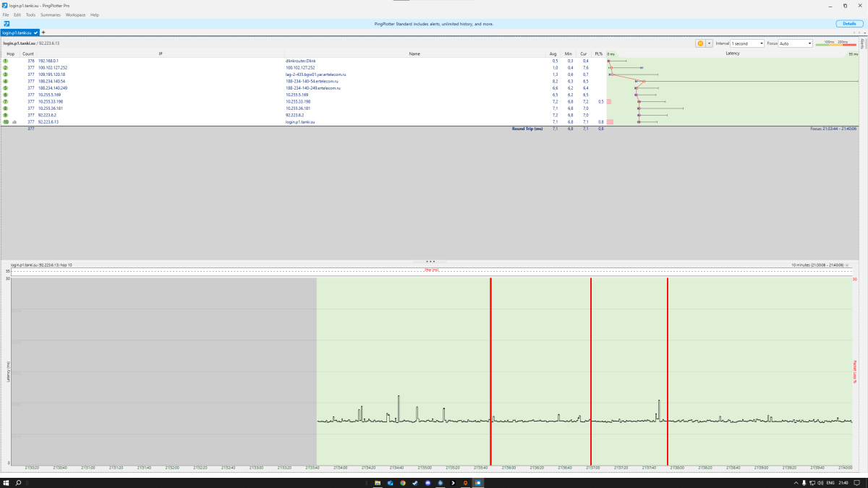Expand the Focus dropdown set to Auto
Image resolution: width=868 pixels, height=488 pixels.
click(x=796, y=43)
